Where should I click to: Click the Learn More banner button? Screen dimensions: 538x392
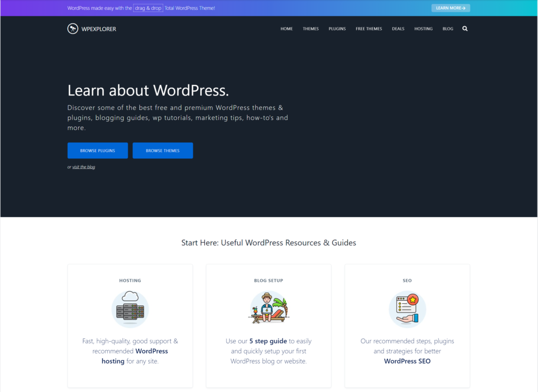point(450,8)
